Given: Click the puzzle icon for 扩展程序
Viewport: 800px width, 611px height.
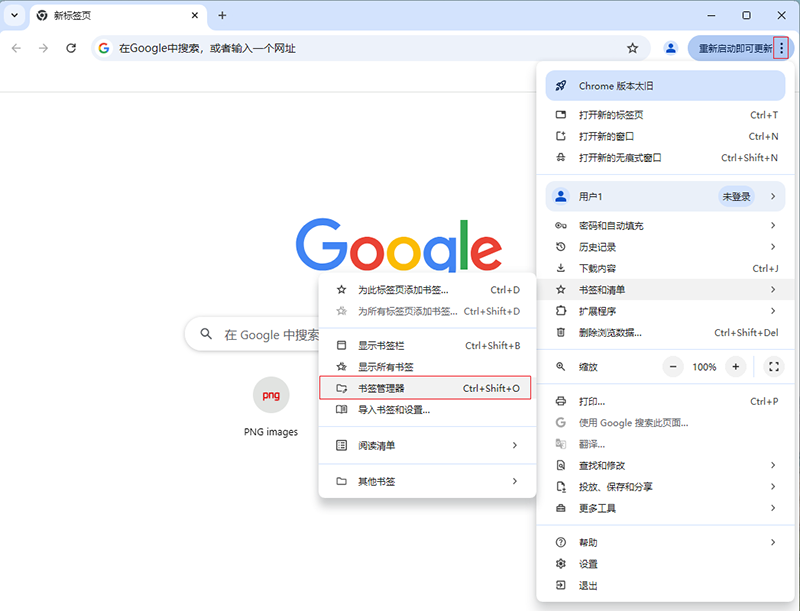Looking at the screenshot, I should click(561, 311).
